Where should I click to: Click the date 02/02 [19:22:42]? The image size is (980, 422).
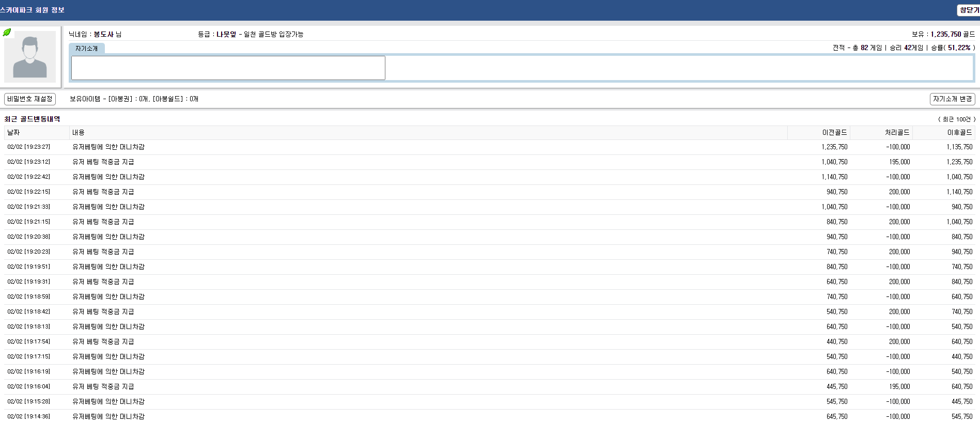click(x=28, y=177)
